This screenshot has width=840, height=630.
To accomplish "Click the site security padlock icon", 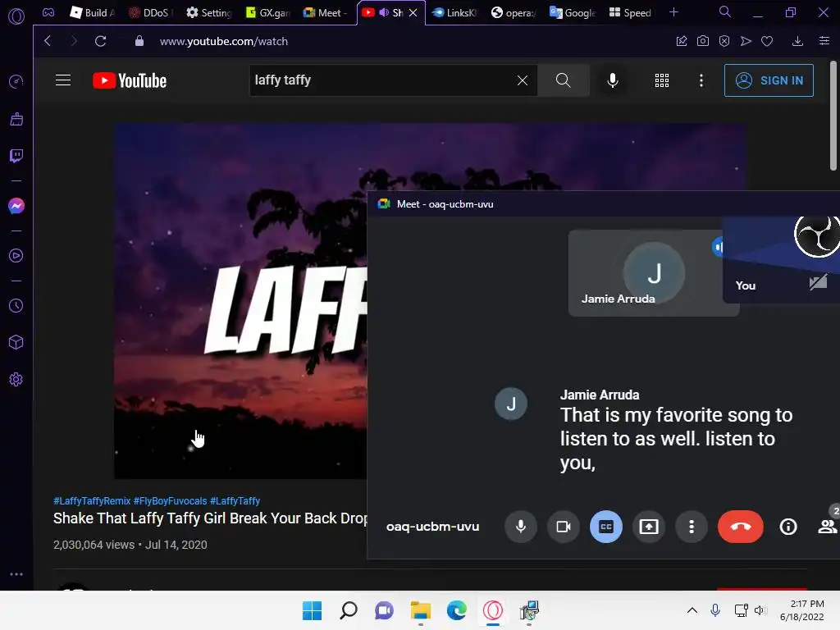I will pos(139,41).
